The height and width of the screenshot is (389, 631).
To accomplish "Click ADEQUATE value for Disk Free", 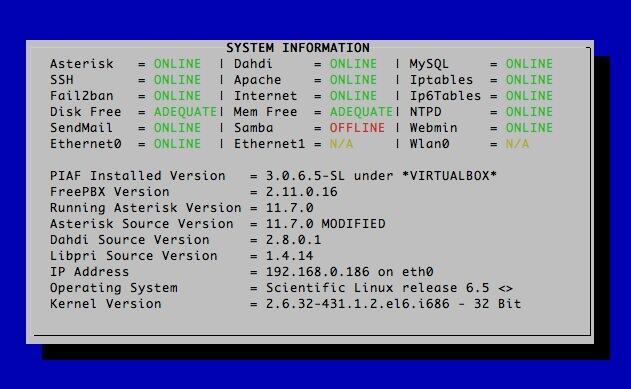I will (186, 112).
